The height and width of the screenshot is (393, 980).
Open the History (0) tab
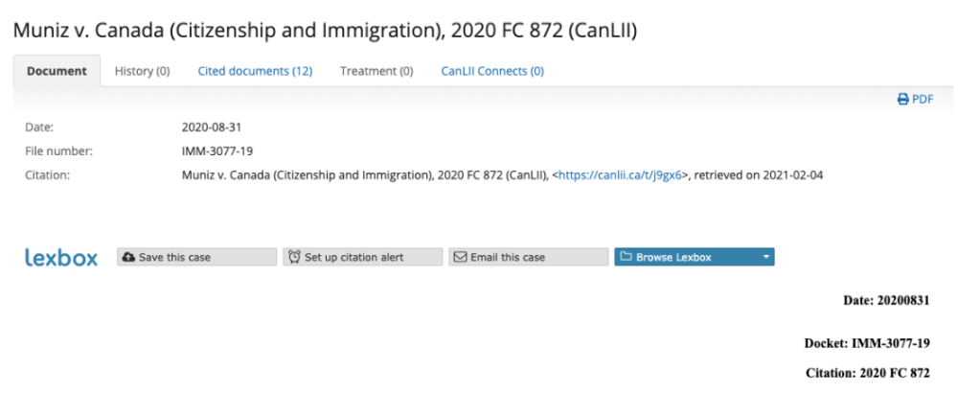(142, 71)
